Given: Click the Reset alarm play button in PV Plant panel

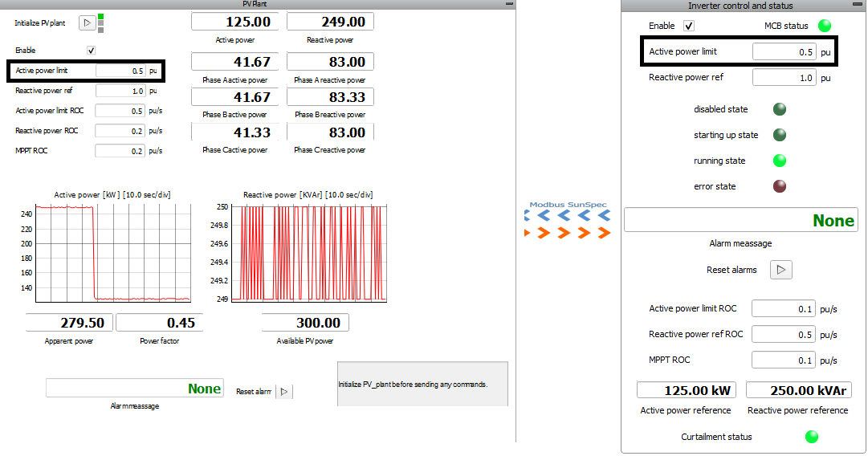Looking at the screenshot, I should (285, 392).
